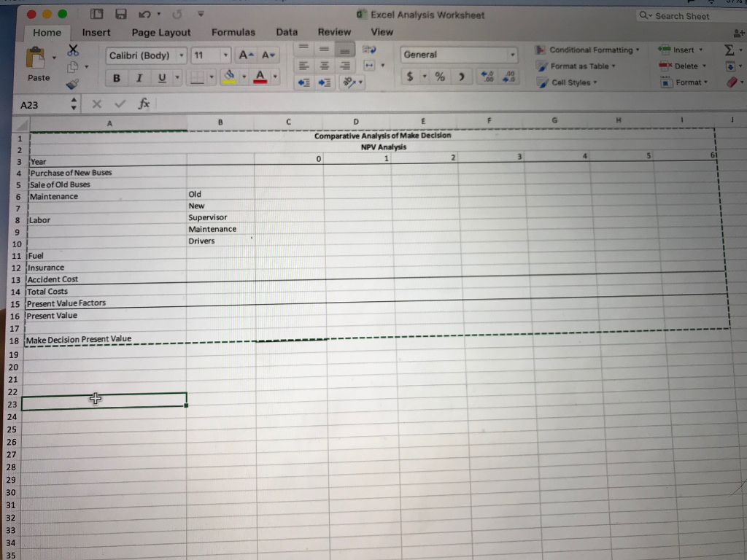Switch to the Page Layout tab

[161, 32]
